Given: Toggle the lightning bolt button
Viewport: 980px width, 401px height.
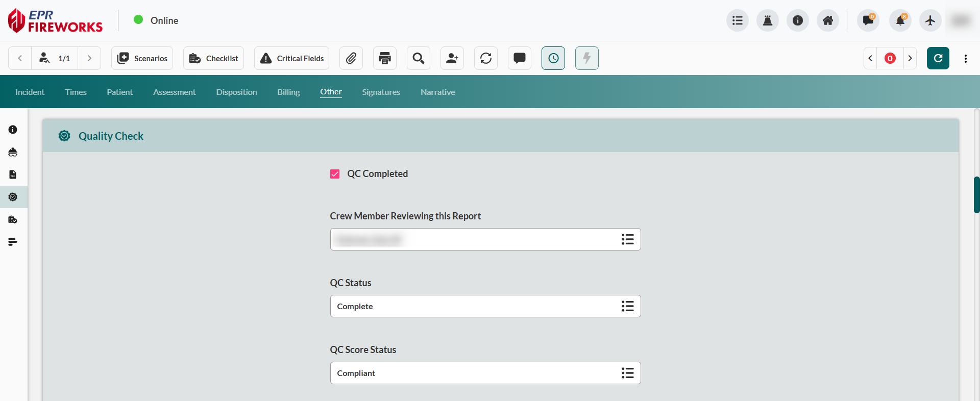Looking at the screenshot, I should tap(587, 58).
